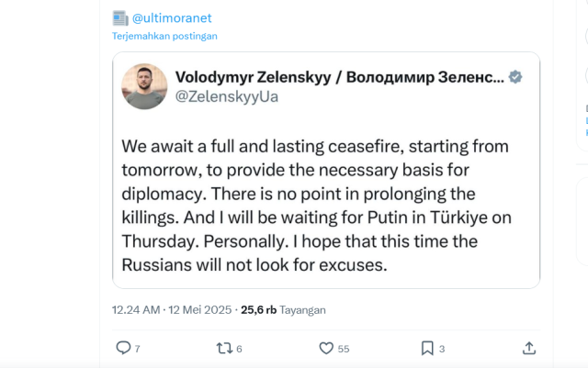Click the blue verified badge

[516, 76]
